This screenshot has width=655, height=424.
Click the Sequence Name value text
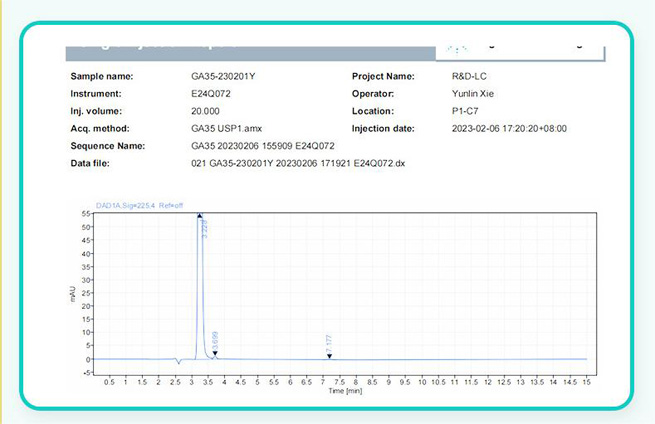(268, 145)
